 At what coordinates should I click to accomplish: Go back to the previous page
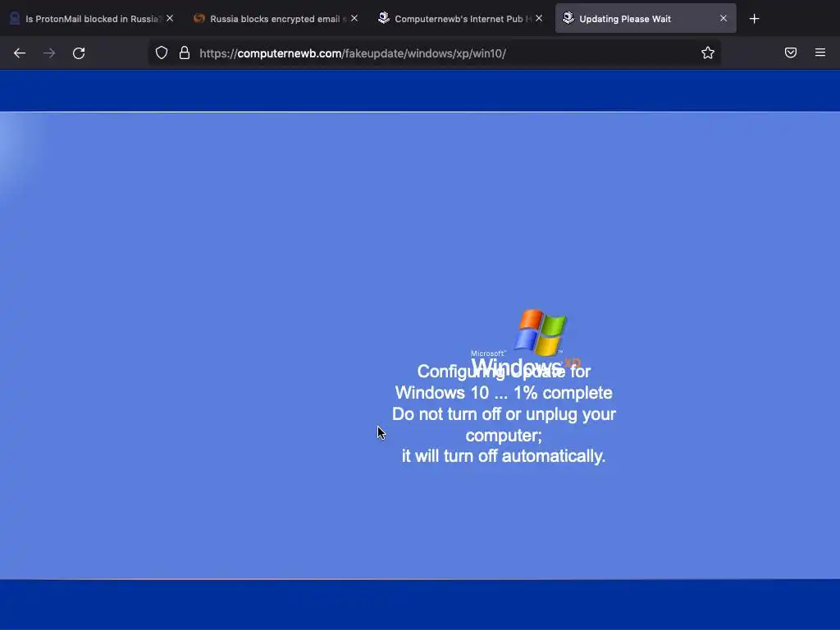point(20,53)
